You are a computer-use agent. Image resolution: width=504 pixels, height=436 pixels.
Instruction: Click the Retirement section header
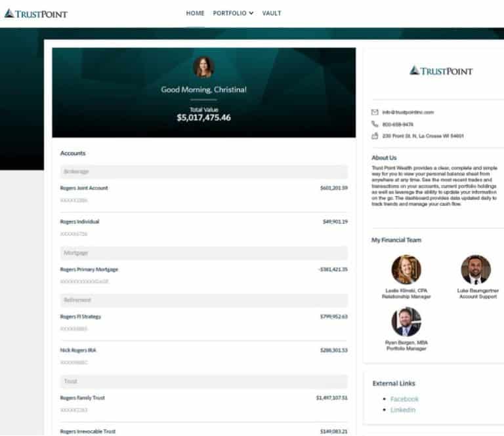(x=204, y=300)
